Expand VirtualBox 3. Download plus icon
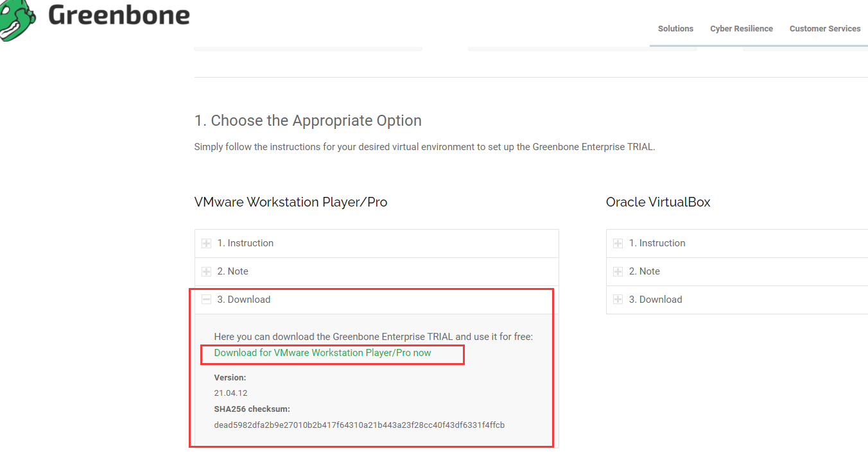This screenshot has height=467, width=868. 618,300
